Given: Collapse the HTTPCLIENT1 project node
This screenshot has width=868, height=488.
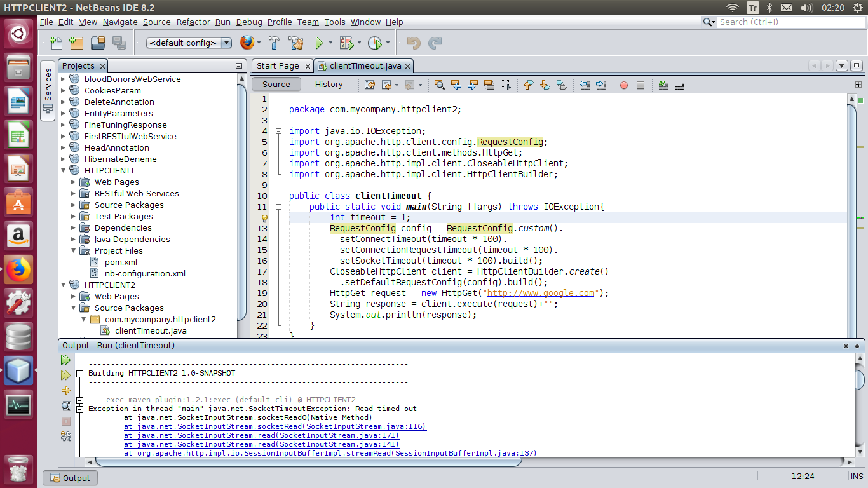Looking at the screenshot, I should pos(64,171).
